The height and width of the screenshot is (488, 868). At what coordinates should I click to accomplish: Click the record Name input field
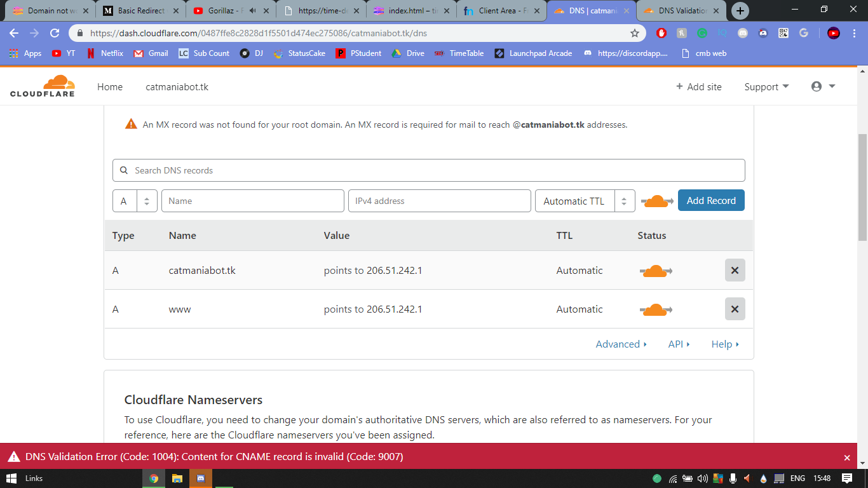(x=253, y=201)
